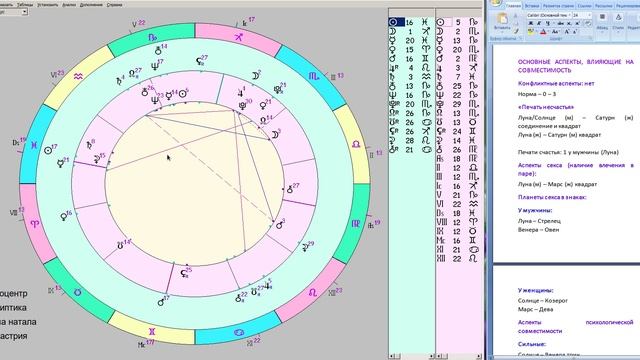
Task: Open the Буфер обмена dialog launcher
Action: (x=520, y=38)
